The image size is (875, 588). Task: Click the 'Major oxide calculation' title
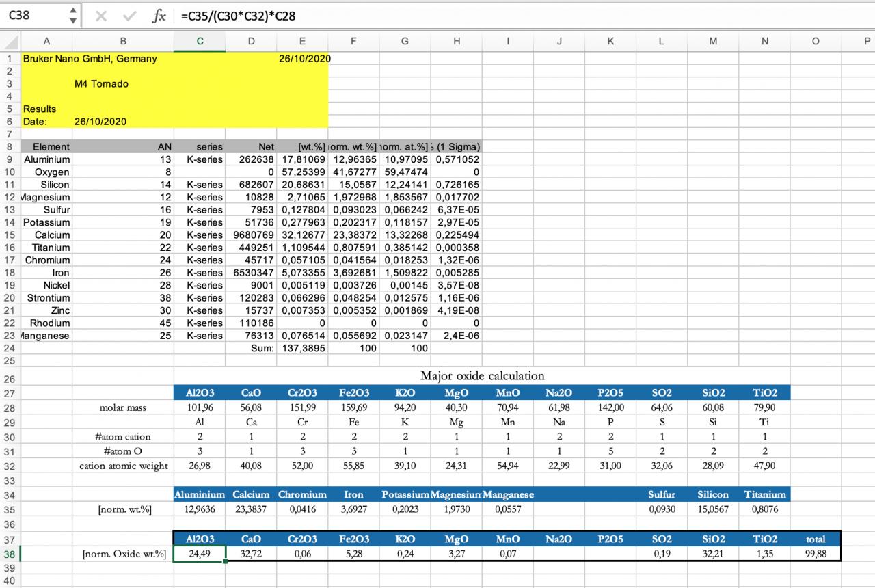[483, 375]
